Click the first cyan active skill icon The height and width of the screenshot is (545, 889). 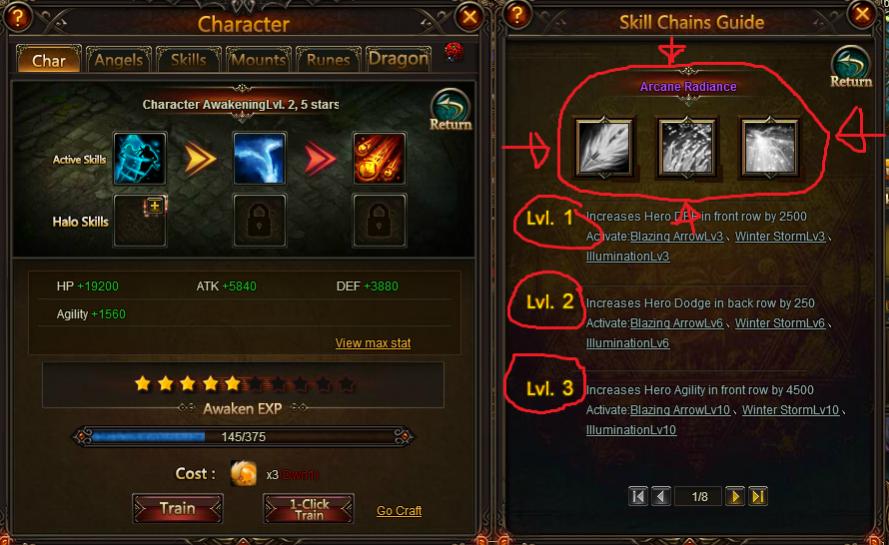(140, 159)
